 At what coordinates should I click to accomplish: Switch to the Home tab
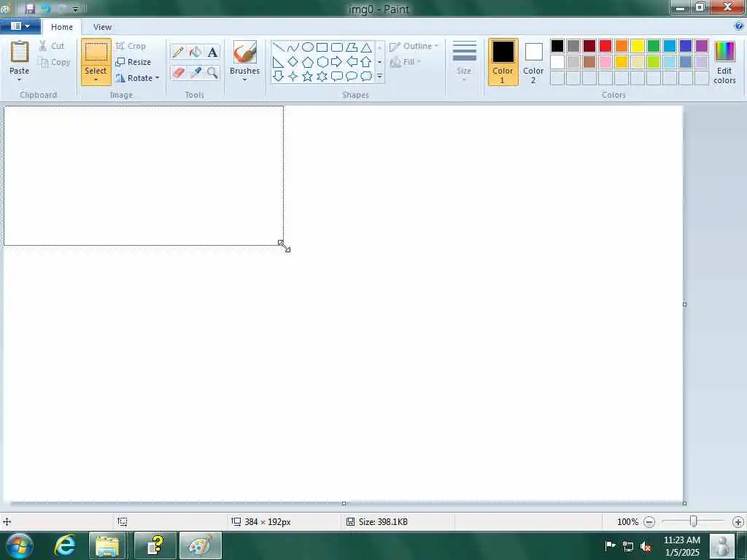(x=62, y=27)
